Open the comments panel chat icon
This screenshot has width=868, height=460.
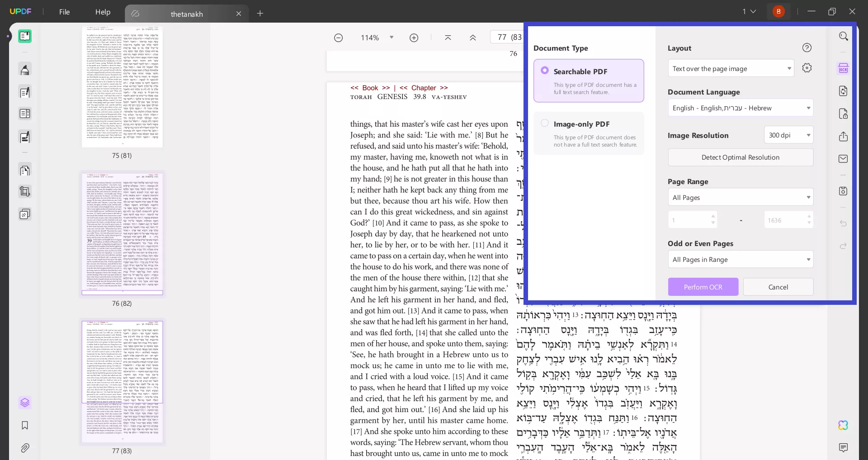tap(844, 448)
